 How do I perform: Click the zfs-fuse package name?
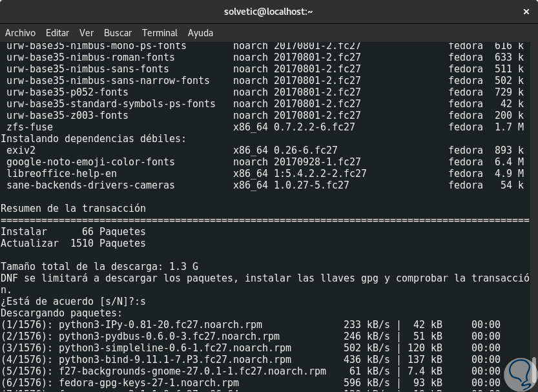30,127
